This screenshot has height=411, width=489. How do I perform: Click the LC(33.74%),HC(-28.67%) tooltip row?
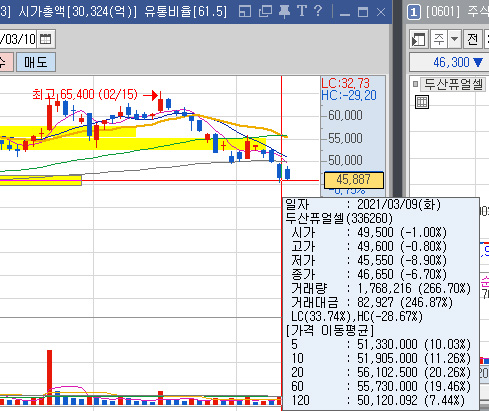click(357, 316)
